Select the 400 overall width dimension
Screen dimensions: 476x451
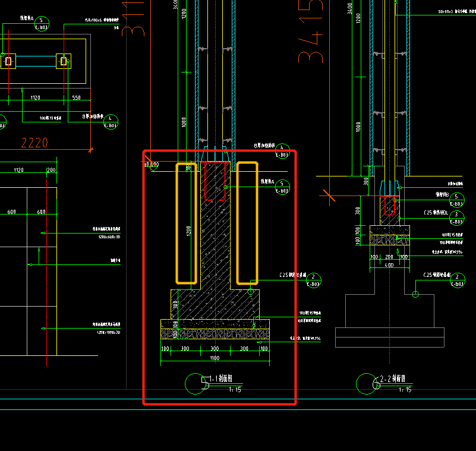(389, 265)
